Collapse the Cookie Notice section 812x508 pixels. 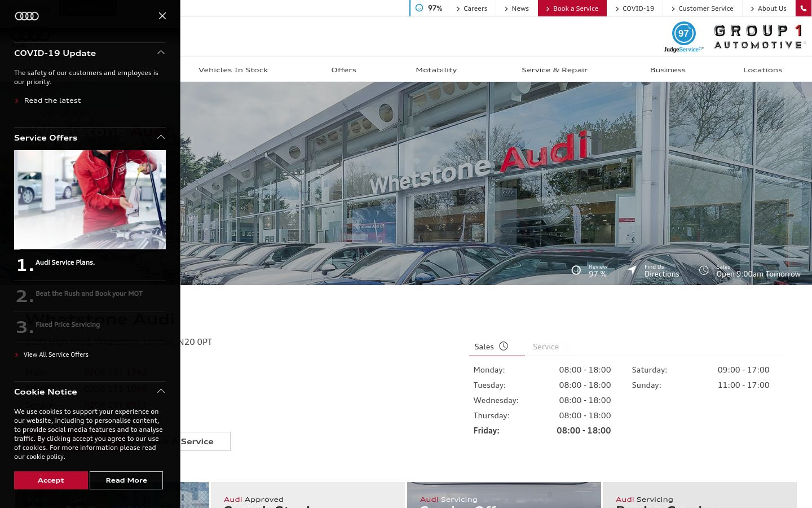161,391
